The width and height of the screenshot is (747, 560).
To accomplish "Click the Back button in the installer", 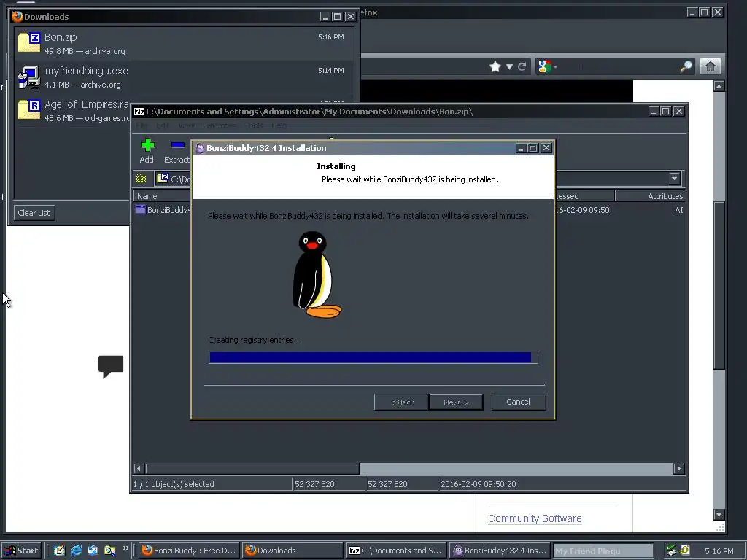I will [402, 402].
